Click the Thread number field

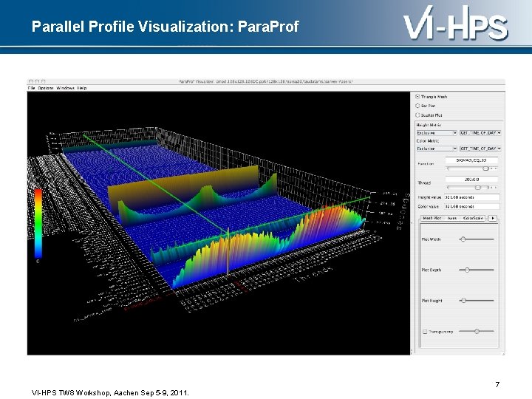471,179
